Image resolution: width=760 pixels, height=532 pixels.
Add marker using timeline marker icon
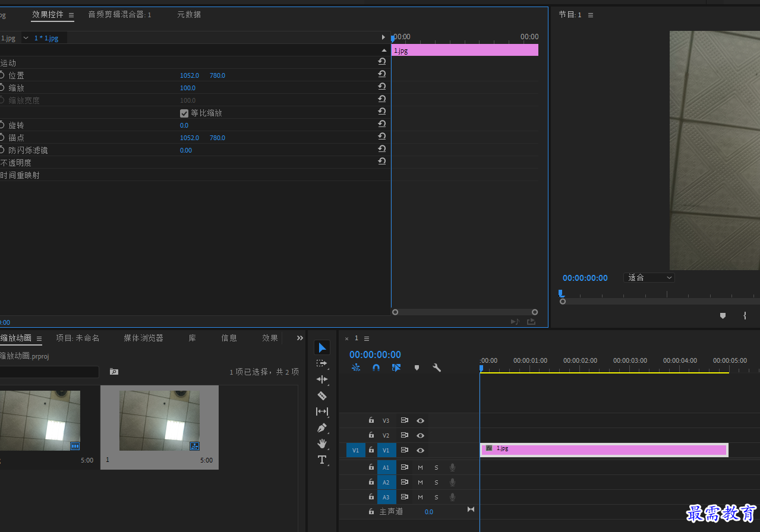417,368
